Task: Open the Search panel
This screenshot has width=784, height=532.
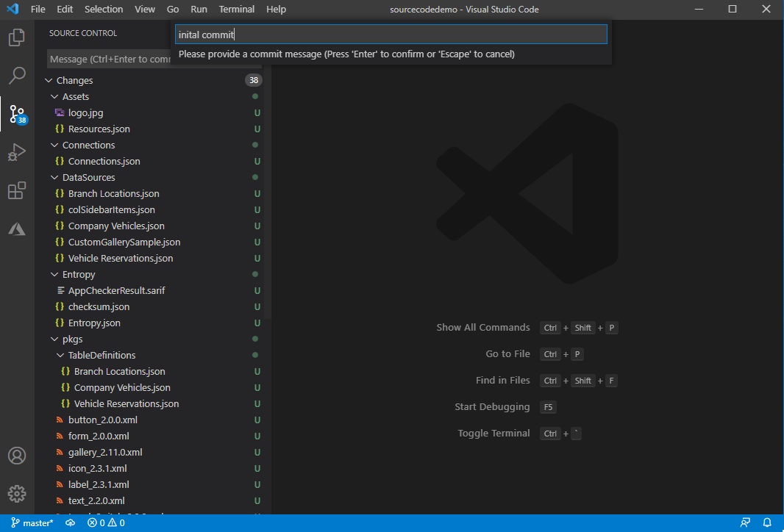Action: 17,76
